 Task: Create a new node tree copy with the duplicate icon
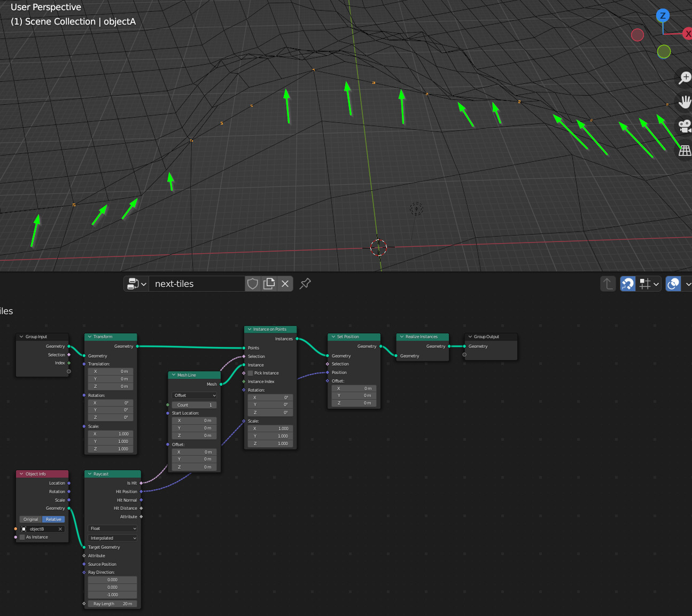coord(269,284)
